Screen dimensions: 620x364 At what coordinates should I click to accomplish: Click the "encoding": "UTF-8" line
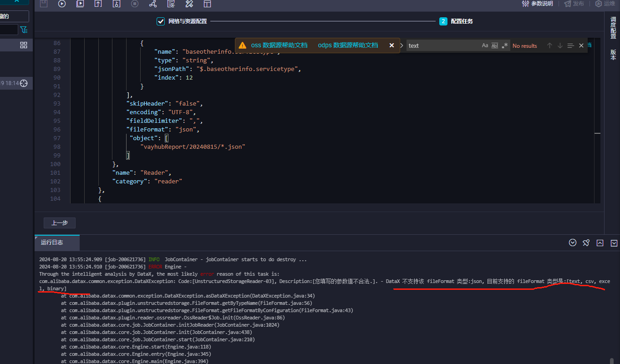click(161, 112)
